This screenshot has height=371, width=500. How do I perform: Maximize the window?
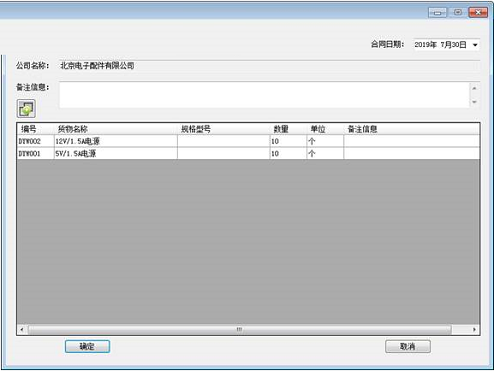coord(458,12)
